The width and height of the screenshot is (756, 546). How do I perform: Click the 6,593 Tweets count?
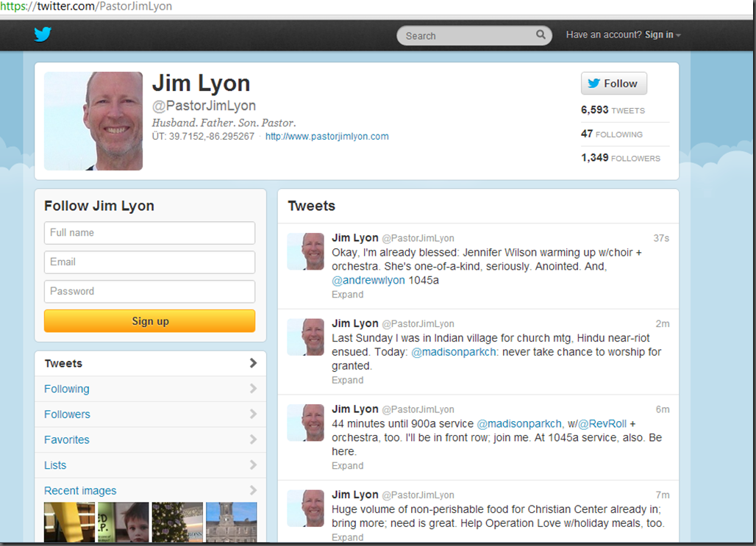point(613,110)
